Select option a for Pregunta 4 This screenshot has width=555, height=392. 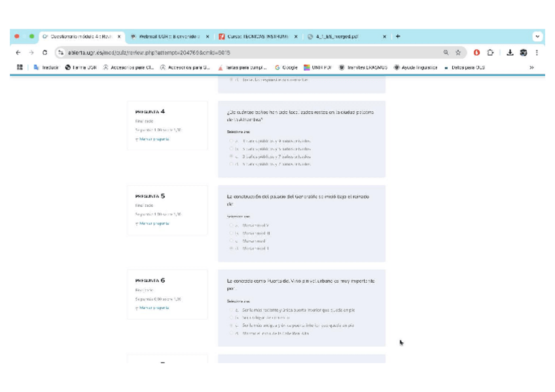(231, 141)
